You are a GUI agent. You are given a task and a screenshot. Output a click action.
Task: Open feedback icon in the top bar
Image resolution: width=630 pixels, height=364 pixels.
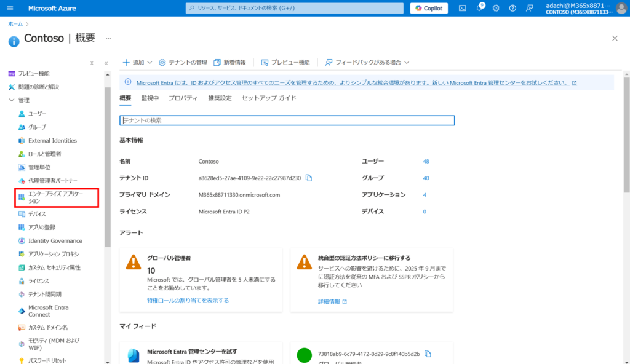530,8
